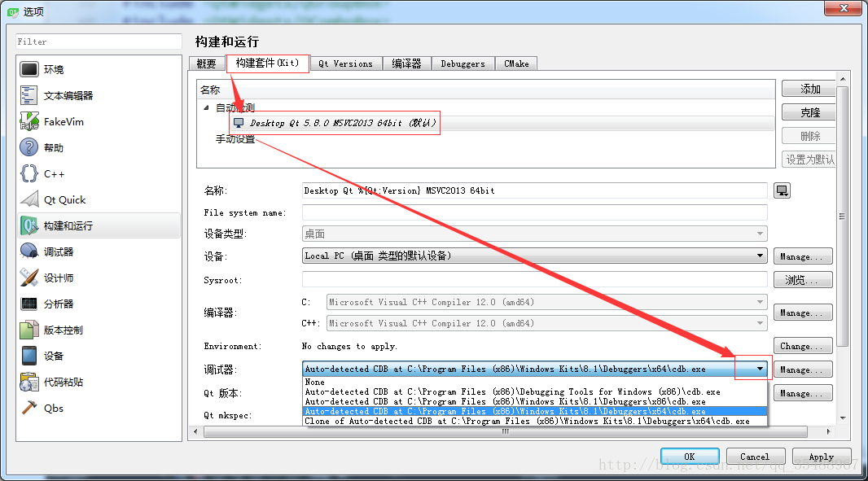Click the 删除 delete button

point(809,136)
